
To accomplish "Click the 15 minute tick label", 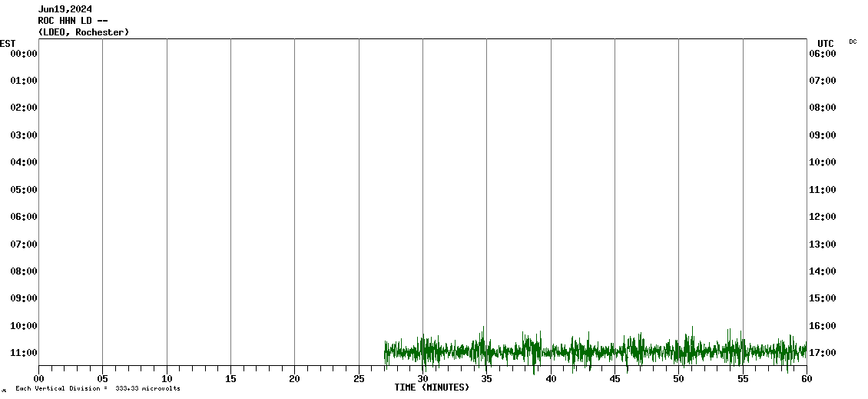I will coord(230,379).
